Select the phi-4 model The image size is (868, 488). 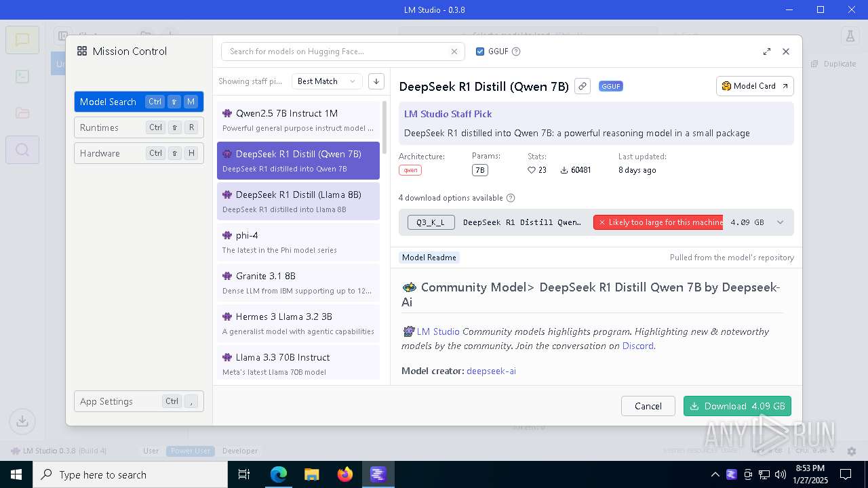[298, 242]
